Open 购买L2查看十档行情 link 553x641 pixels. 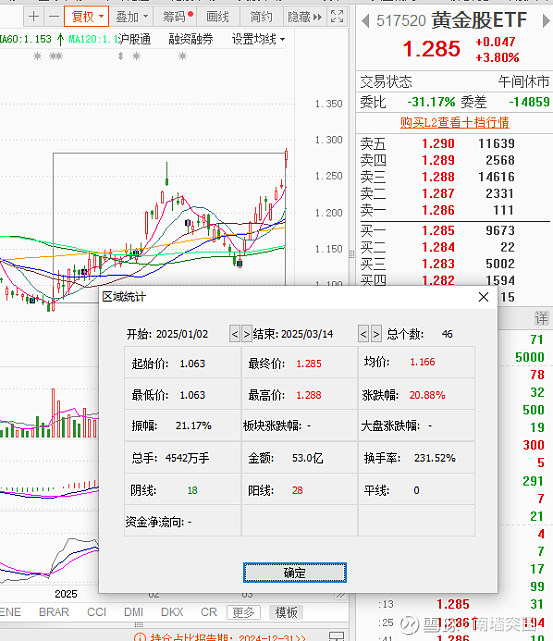click(x=454, y=122)
